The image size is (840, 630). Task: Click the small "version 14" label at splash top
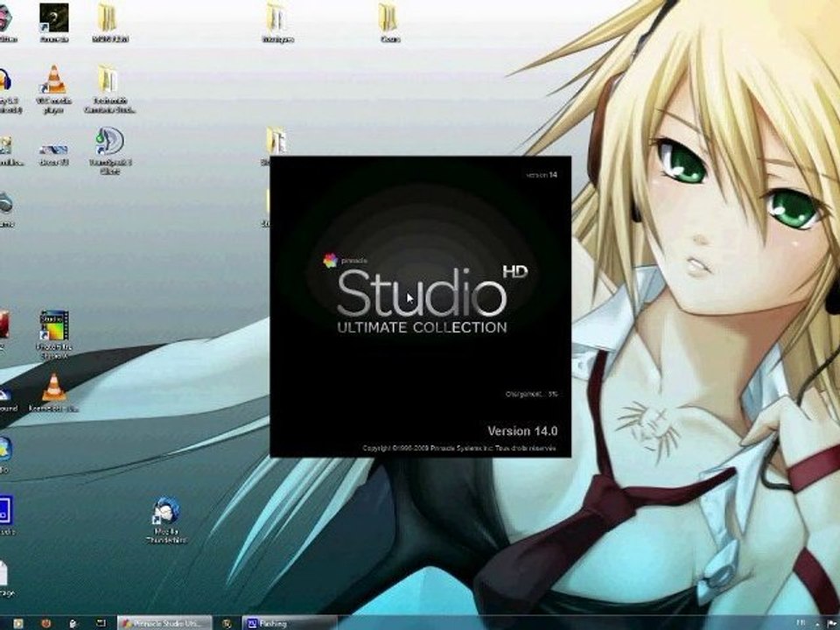click(542, 175)
